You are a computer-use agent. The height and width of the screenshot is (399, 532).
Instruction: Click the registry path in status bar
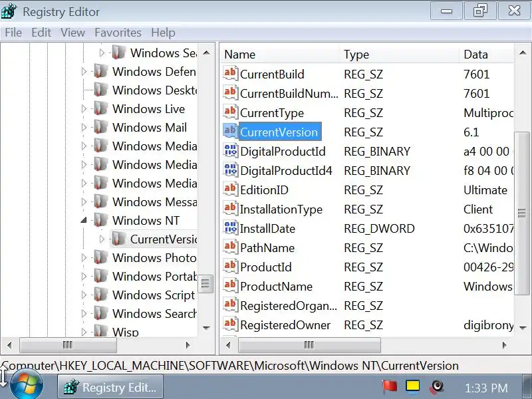click(x=230, y=366)
